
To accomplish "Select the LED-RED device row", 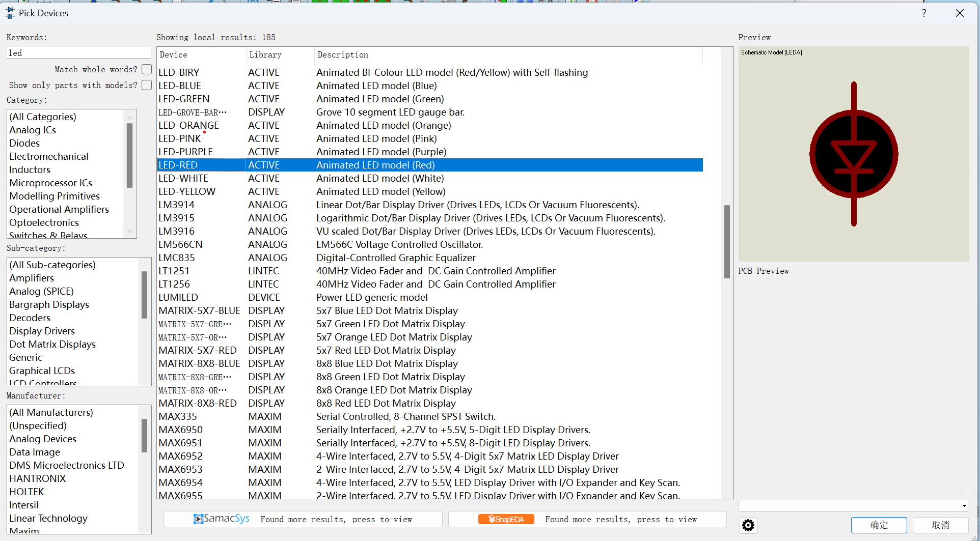I will coord(430,165).
